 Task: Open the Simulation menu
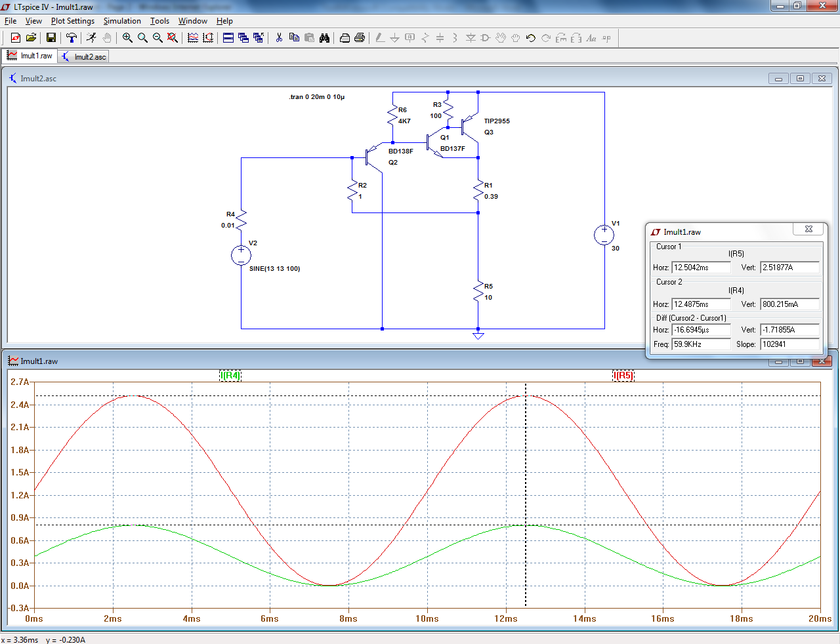click(122, 21)
